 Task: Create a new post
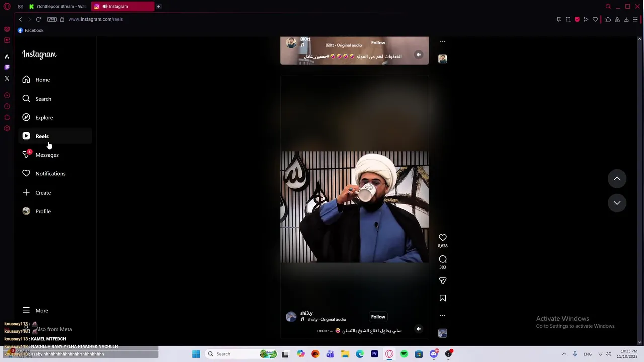click(x=55, y=193)
